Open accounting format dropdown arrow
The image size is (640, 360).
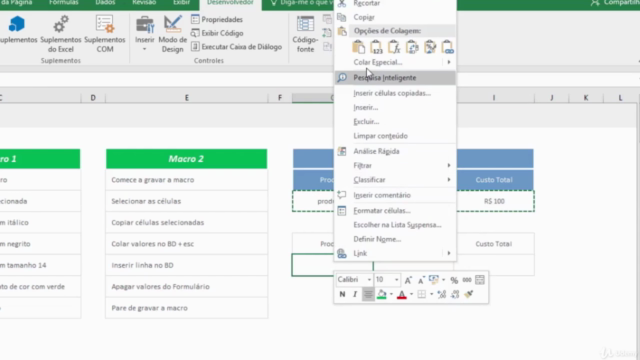[x=443, y=280]
